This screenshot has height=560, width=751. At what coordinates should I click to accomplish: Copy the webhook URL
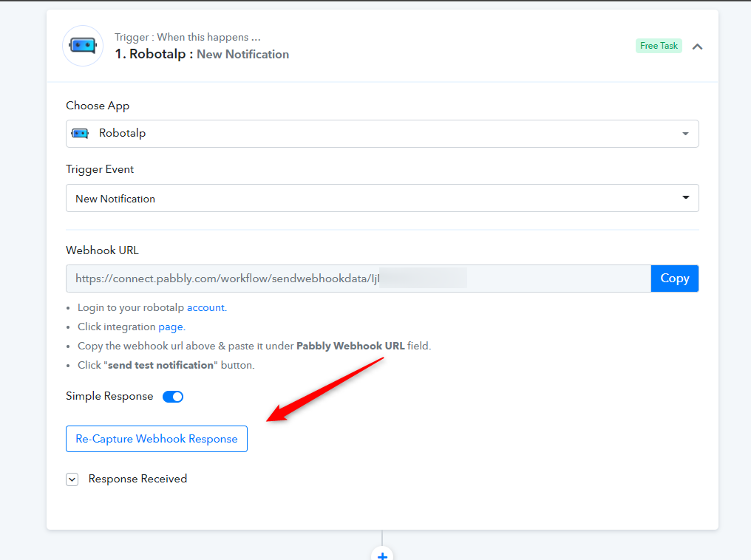[674, 279]
